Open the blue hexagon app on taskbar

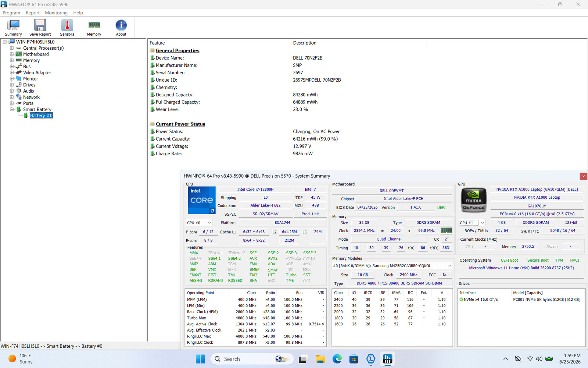371,359
